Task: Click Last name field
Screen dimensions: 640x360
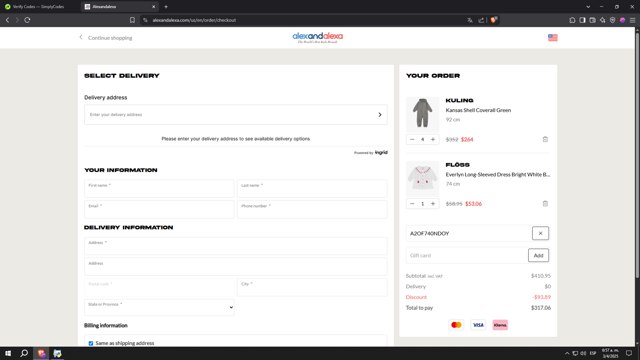Action: (x=312, y=188)
